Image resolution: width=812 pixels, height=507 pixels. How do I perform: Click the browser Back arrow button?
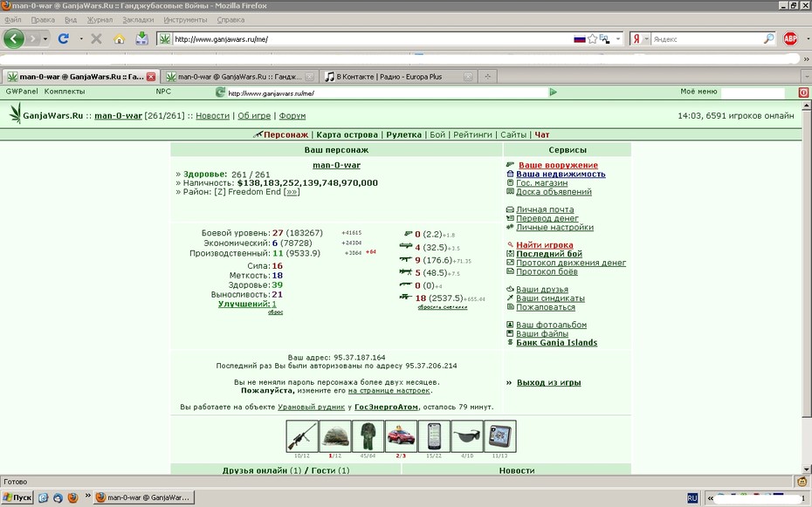(x=14, y=38)
